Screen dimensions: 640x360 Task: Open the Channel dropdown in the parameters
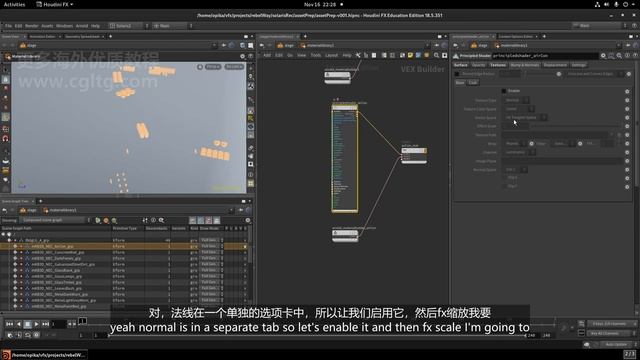point(520,152)
